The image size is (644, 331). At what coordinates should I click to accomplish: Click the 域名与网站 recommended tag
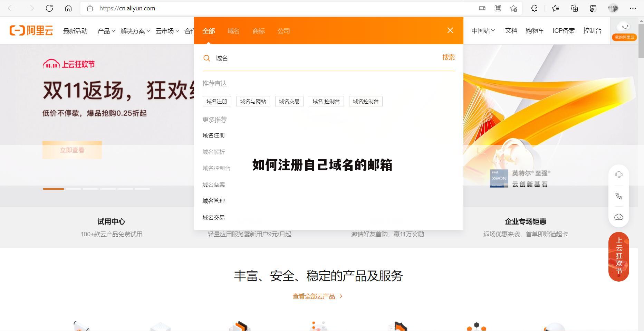click(253, 101)
